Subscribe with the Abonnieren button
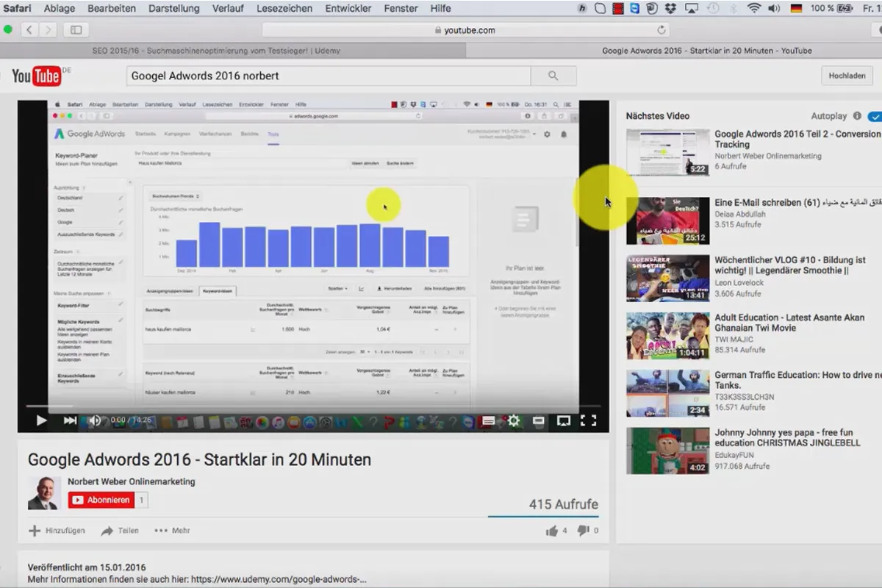This screenshot has height=588, width=882. coord(101,500)
